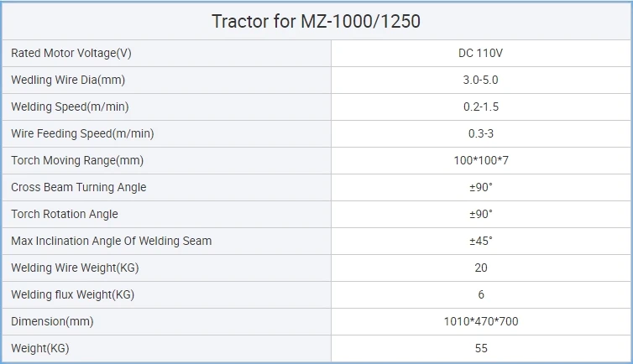Select the 'Cross Beam Turning Angle' label

tap(79, 187)
